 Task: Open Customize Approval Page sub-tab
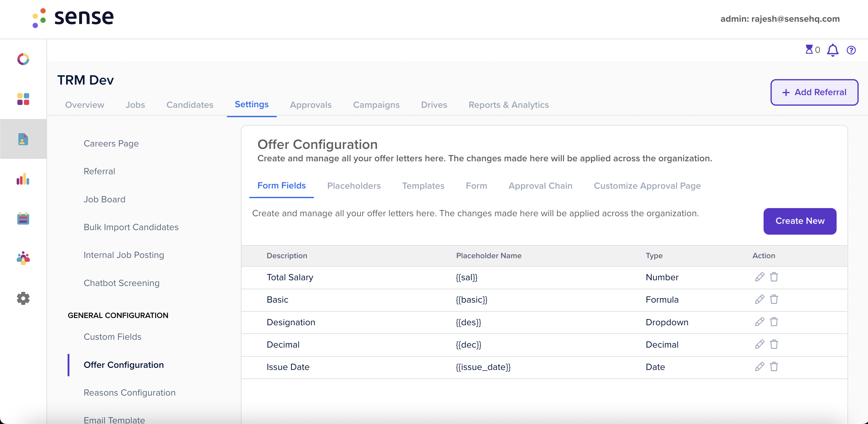tap(647, 186)
